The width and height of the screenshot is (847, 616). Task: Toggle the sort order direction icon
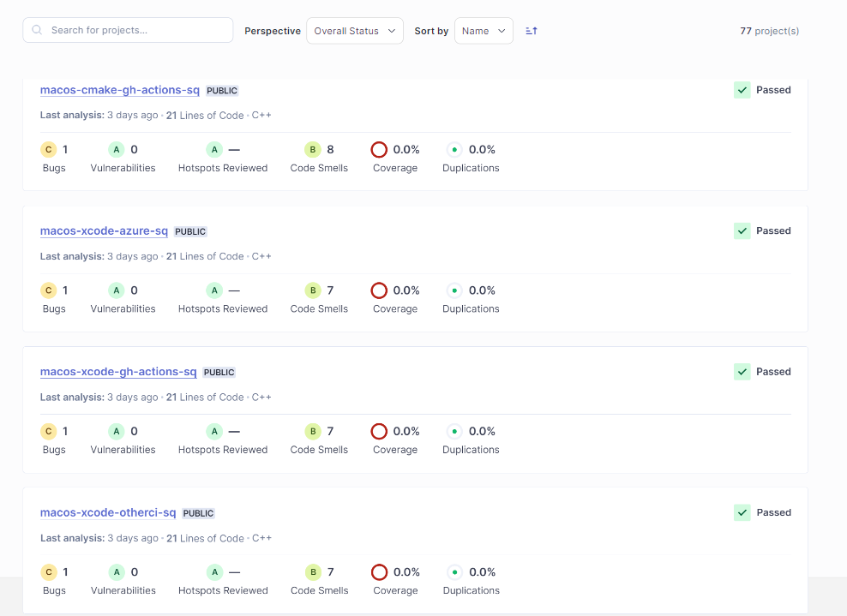532,31
